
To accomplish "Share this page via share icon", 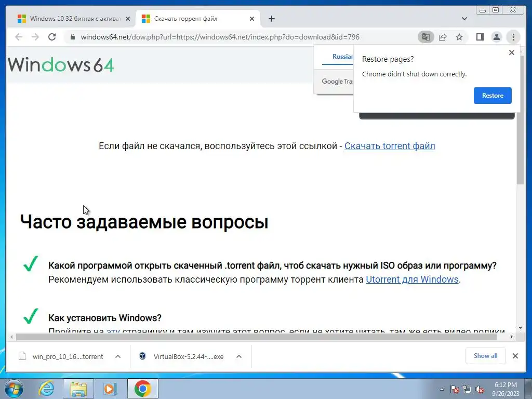I will pyautogui.click(x=443, y=37).
